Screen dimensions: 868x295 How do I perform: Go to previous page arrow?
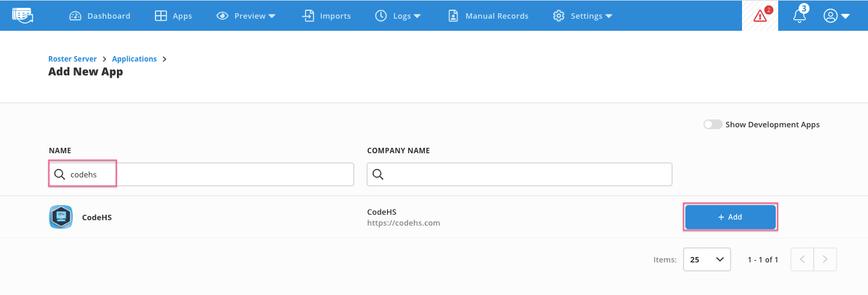coord(802,259)
